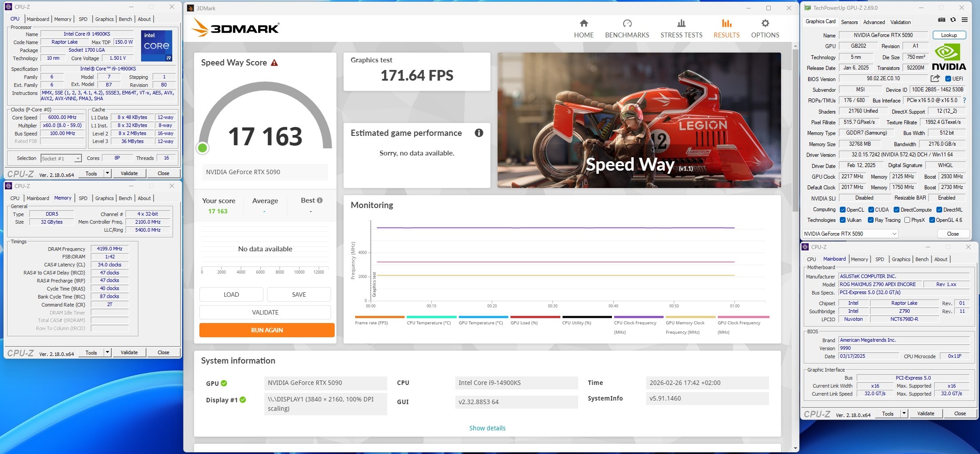The width and height of the screenshot is (980, 454).
Task: Switch to the Sensors tab in GPU-Z
Action: coord(849,22)
